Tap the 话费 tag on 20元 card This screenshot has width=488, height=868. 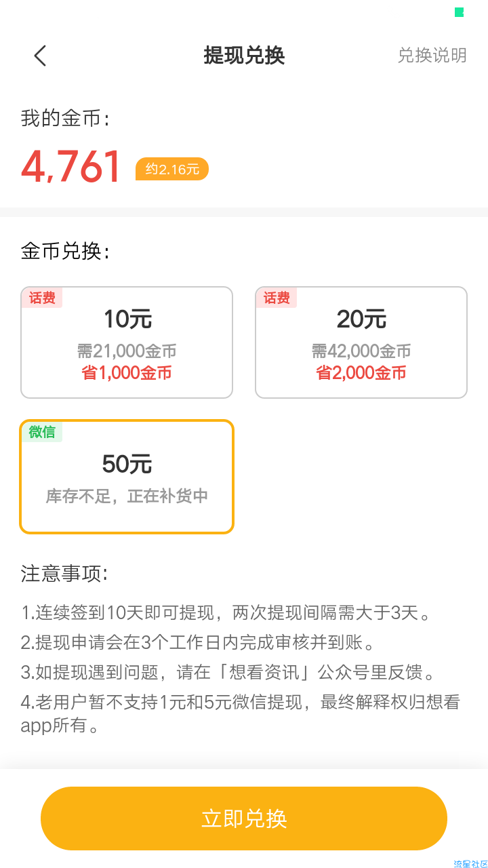[x=277, y=298]
